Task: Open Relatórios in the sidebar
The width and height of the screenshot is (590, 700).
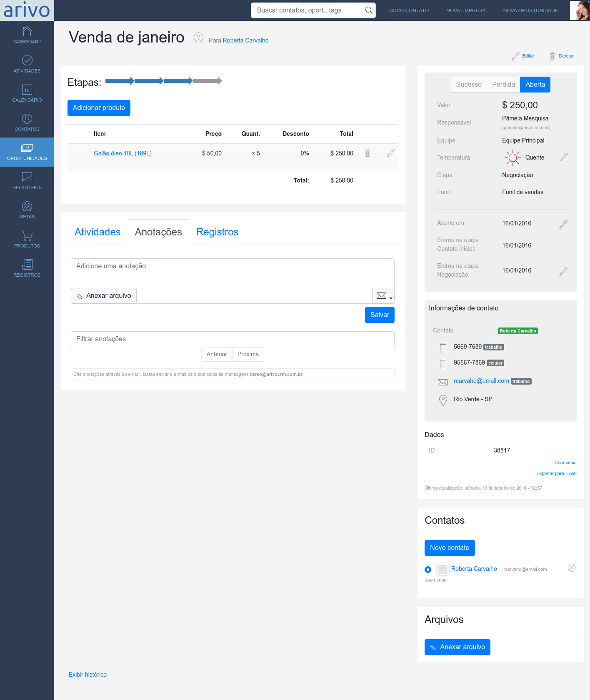Action: tap(27, 181)
